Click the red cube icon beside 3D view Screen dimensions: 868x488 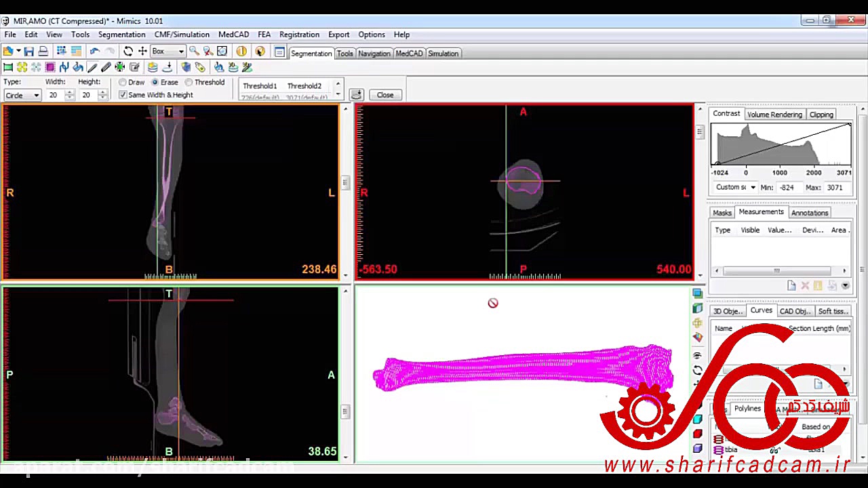tap(698, 433)
